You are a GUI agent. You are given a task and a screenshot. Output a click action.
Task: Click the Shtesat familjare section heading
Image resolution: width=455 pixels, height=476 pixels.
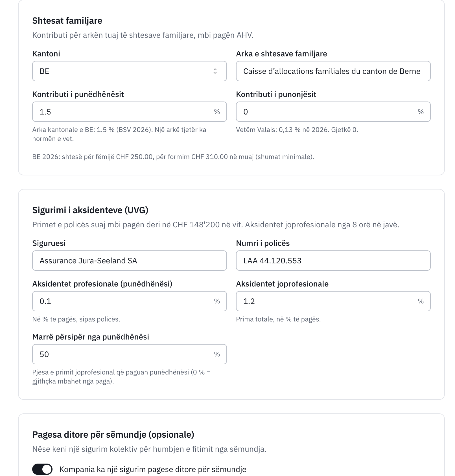coord(67,21)
